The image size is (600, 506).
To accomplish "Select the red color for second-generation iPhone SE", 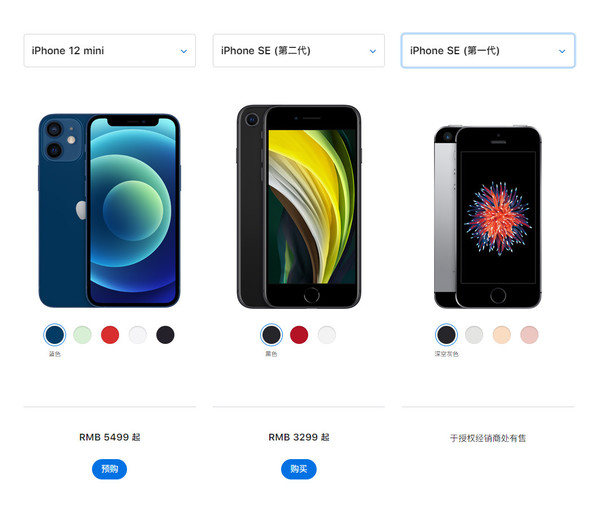I will click(x=299, y=335).
